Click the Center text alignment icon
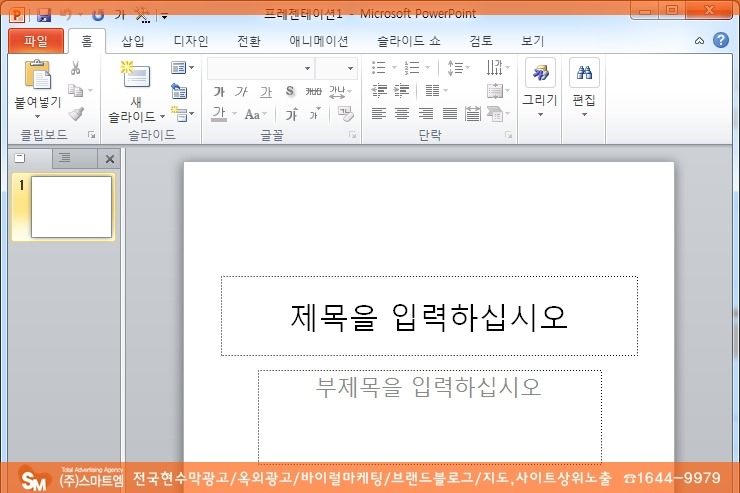740x493 pixels. tap(402, 114)
